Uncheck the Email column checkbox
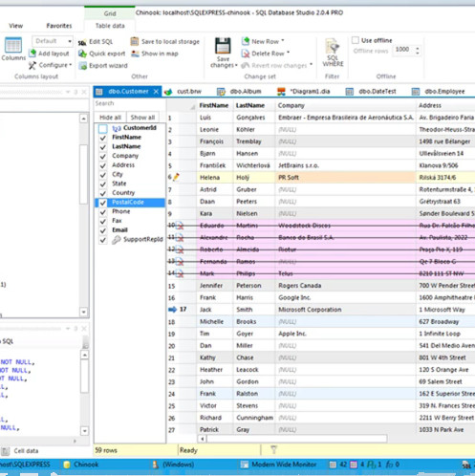 pyautogui.click(x=103, y=230)
